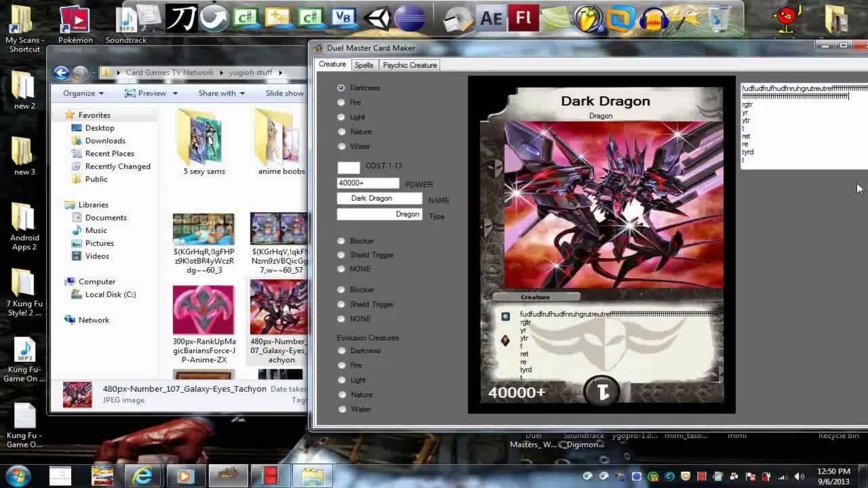Click the POWER field showing 40000+
This screenshot has height=488, width=868.
(x=368, y=183)
